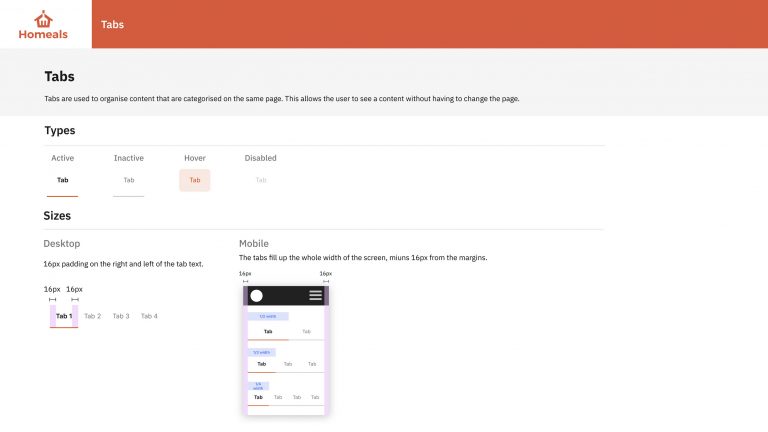Switch to Tab 4 in desktop example
The height and width of the screenshot is (432, 768).
point(149,316)
